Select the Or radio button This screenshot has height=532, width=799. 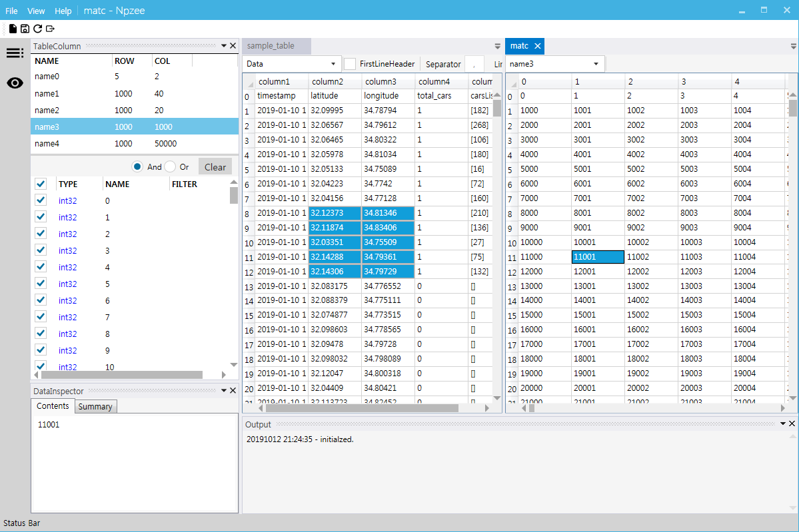[x=170, y=166]
